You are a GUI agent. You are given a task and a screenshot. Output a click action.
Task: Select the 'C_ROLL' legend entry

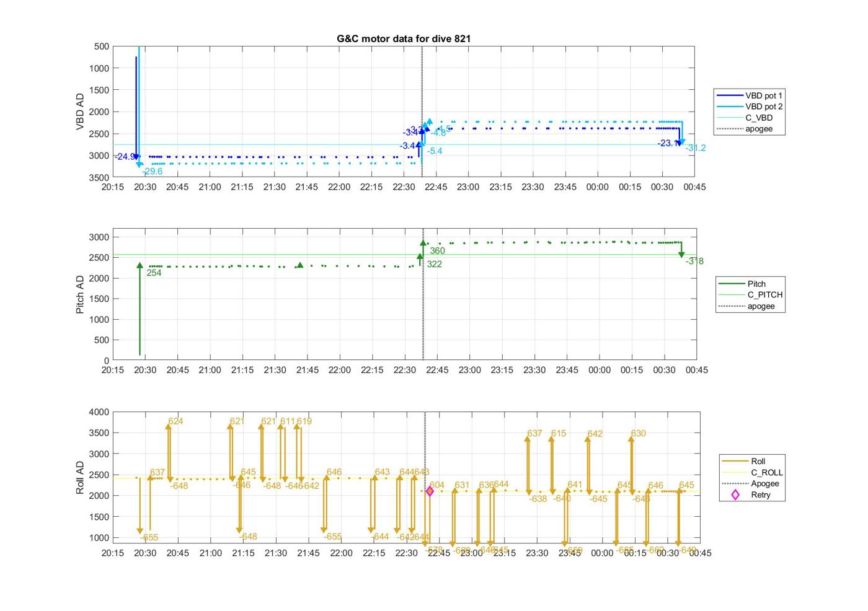point(752,472)
